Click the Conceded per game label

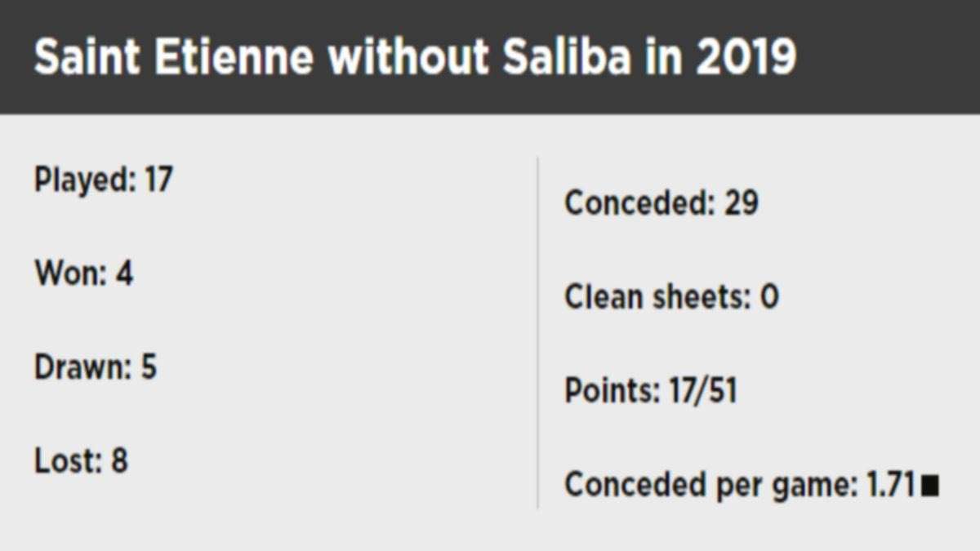click(x=708, y=486)
